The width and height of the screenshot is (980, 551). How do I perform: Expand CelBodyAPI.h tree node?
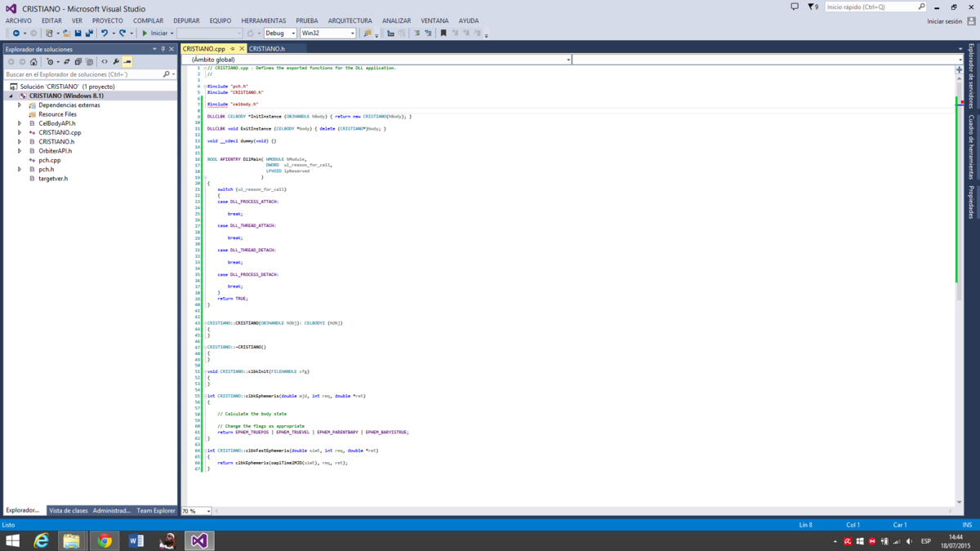click(x=20, y=123)
